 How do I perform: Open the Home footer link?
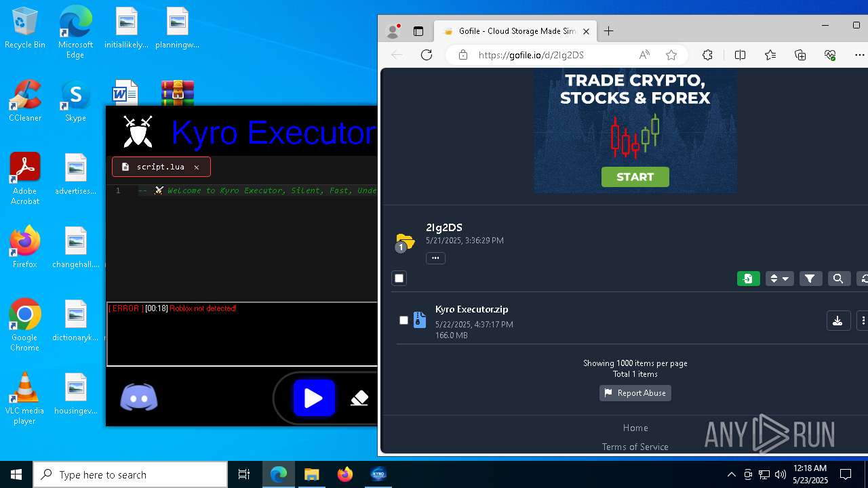click(635, 428)
